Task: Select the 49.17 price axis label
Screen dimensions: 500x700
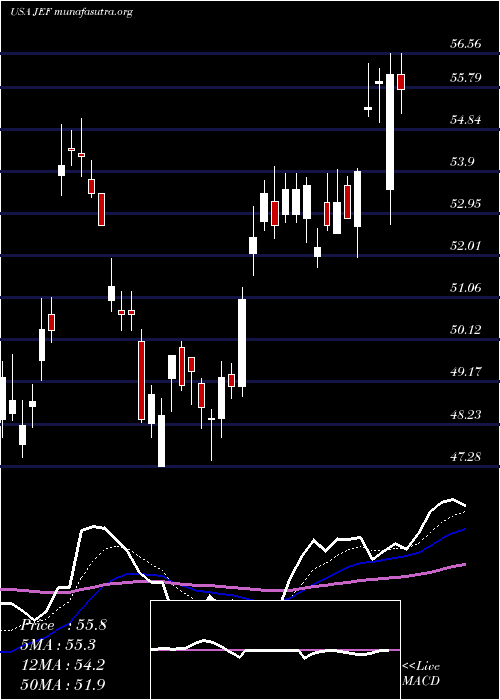Action: click(465, 372)
